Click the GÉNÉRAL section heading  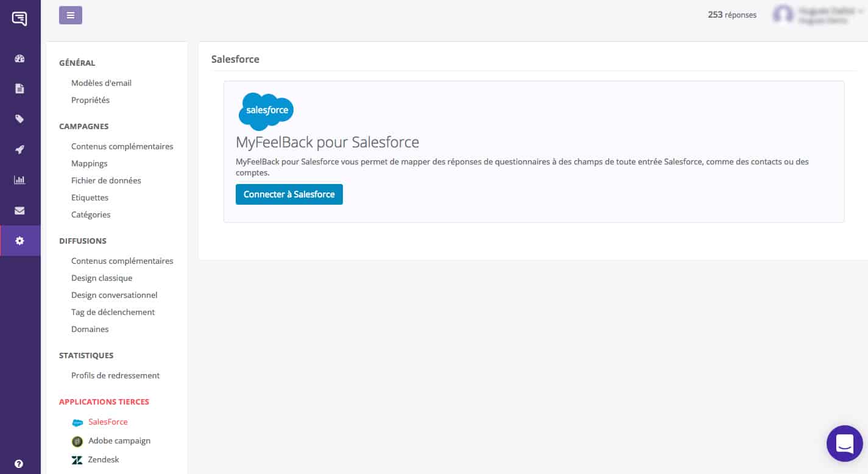[x=77, y=63]
